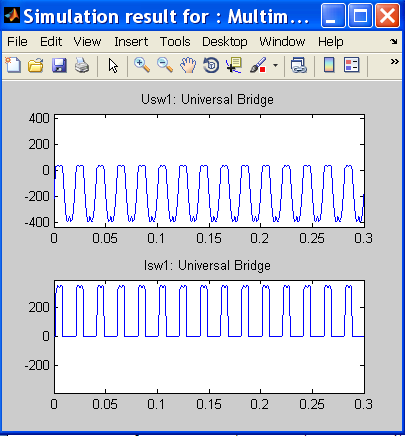Expand the toolbar overflow chevron
Viewport: 405px width, 436px height.
coord(394,62)
